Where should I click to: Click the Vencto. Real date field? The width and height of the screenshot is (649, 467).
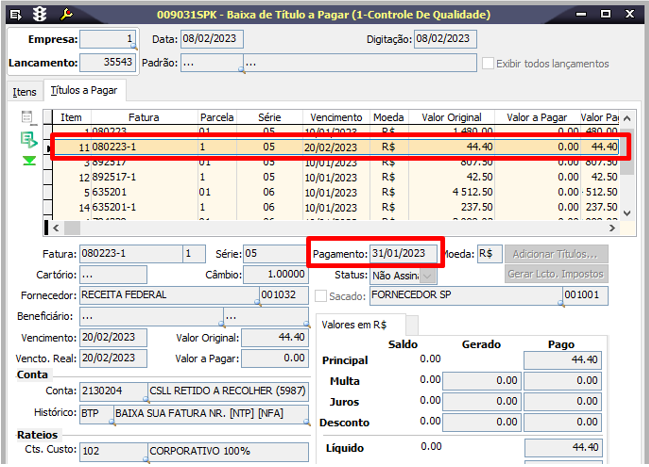pyautogui.click(x=113, y=359)
